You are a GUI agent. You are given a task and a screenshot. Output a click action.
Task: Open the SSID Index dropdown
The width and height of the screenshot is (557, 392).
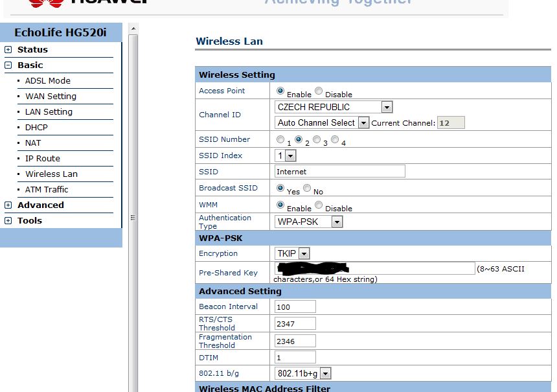click(285, 156)
